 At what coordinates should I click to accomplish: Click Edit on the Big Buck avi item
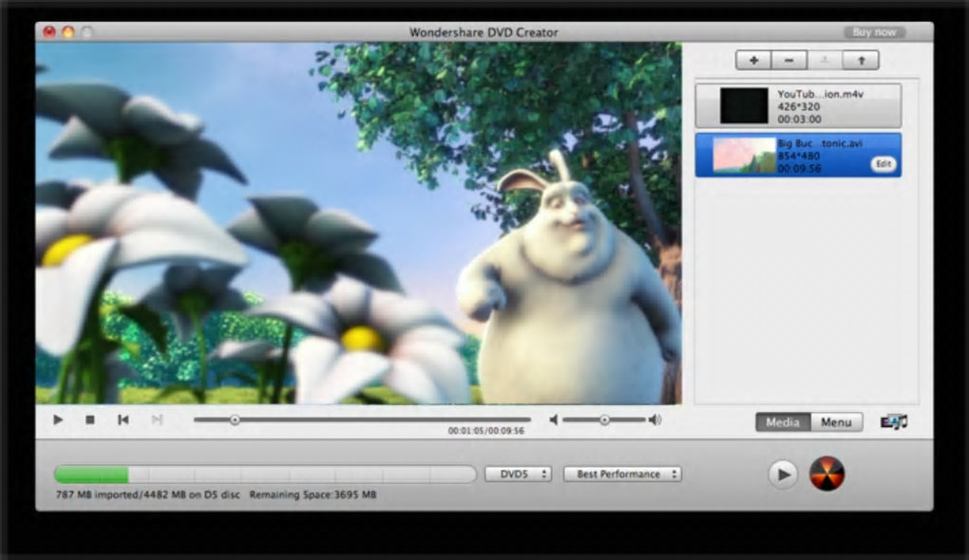click(883, 163)
